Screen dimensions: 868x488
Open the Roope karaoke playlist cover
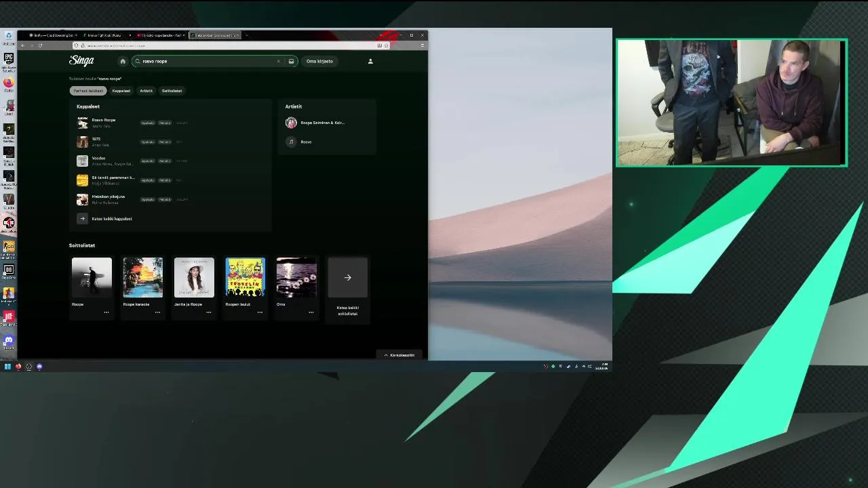point(142,277)
